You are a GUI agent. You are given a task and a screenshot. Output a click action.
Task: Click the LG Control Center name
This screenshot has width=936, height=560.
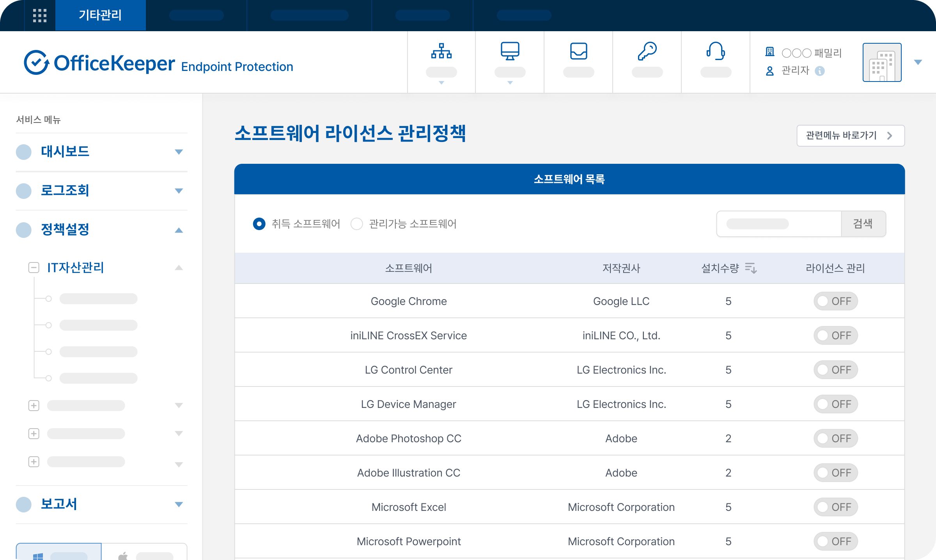pos(409,370)
